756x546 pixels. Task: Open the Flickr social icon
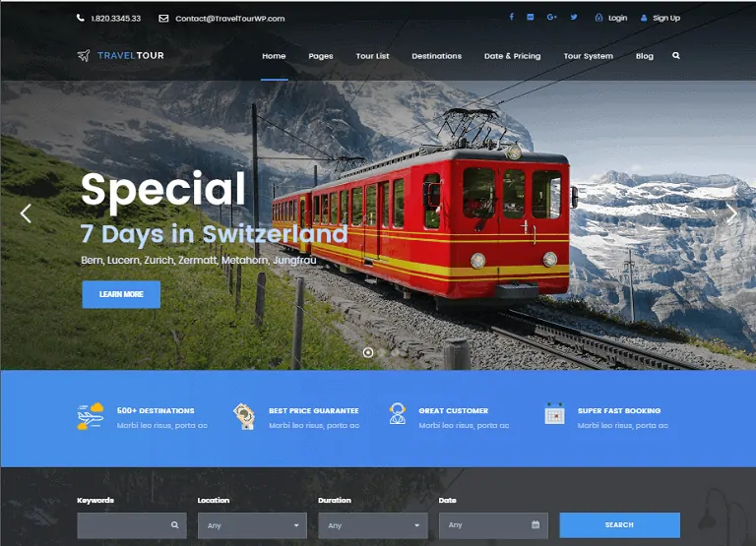click(x=531, y=17)
